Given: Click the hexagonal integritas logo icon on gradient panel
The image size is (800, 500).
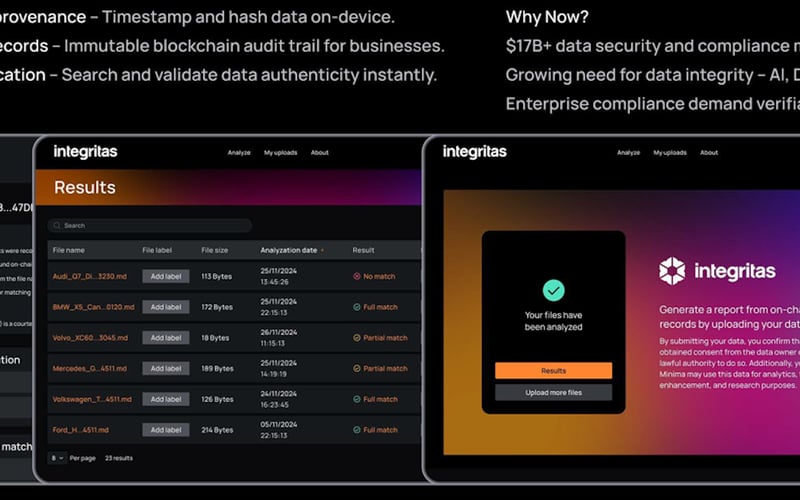Looking at the screenshot, I should [x=672, y=271].
